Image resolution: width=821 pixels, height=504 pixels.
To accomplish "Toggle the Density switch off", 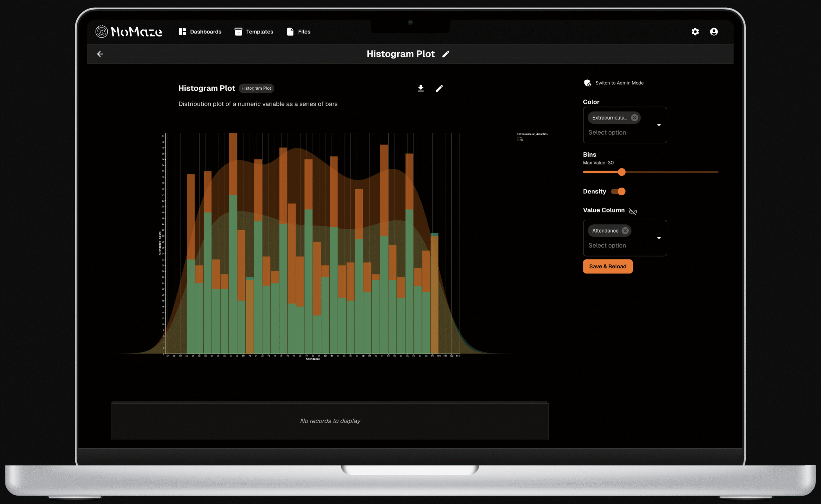I will pos(618,191).
